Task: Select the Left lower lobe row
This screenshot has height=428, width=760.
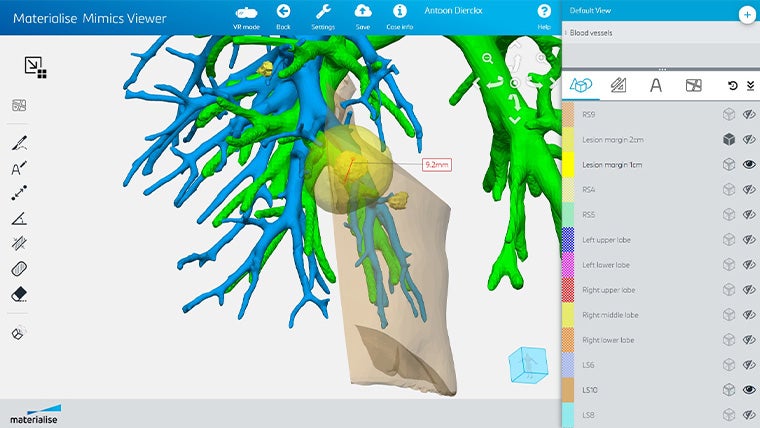Action: 661,265
